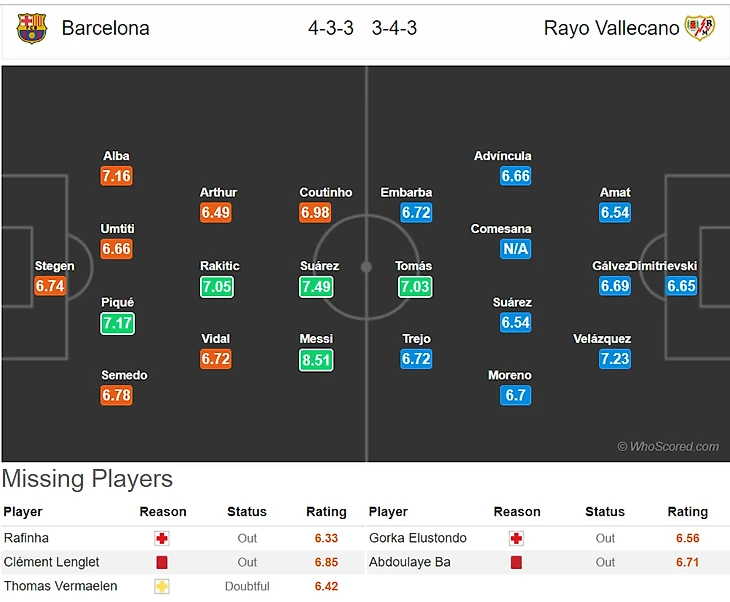730x602 pixels.
Task: Click Thomas Vermaelen's yellow cross doubtful icon
Action: point(162,586)
